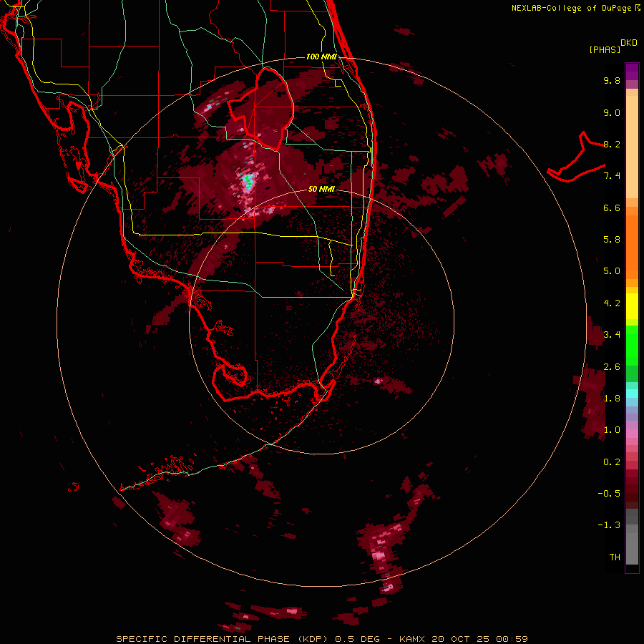
Task: Click the '100 NMI' range ring label
Action: [321, 57]
